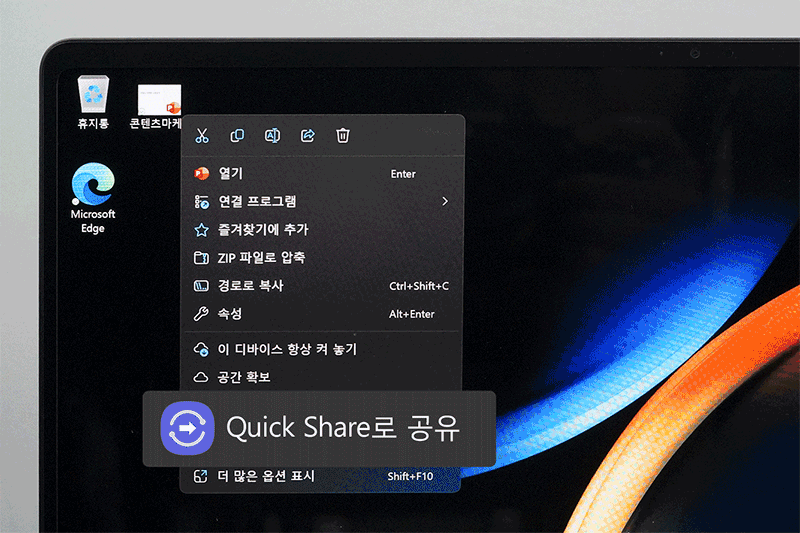Image resolution: width=800 pixels, height=533 pixels.
Task: Click the Rename icon in context menu
Action: pyautogui.click(x=272, y=136)
